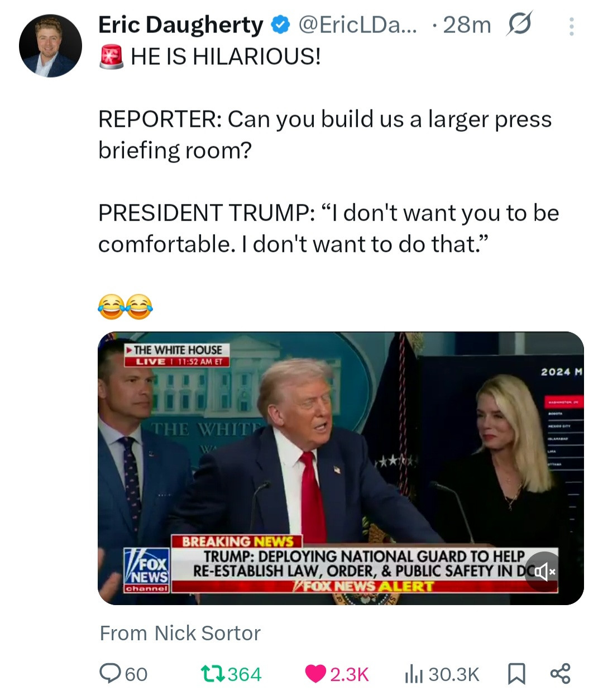Share the post via share icon
This screenshot has height=700, width=603.
pos(560,673)
